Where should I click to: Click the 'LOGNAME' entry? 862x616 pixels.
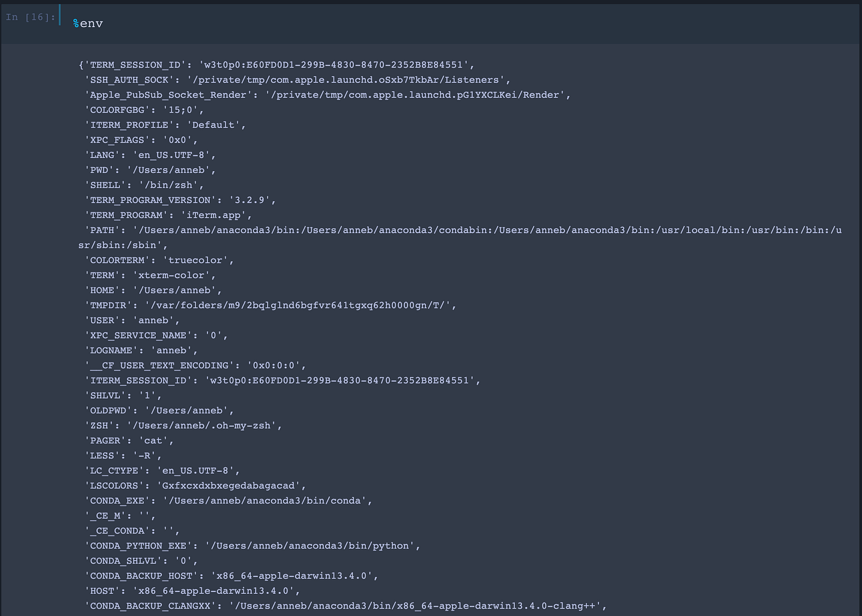[x=141, y=351]
